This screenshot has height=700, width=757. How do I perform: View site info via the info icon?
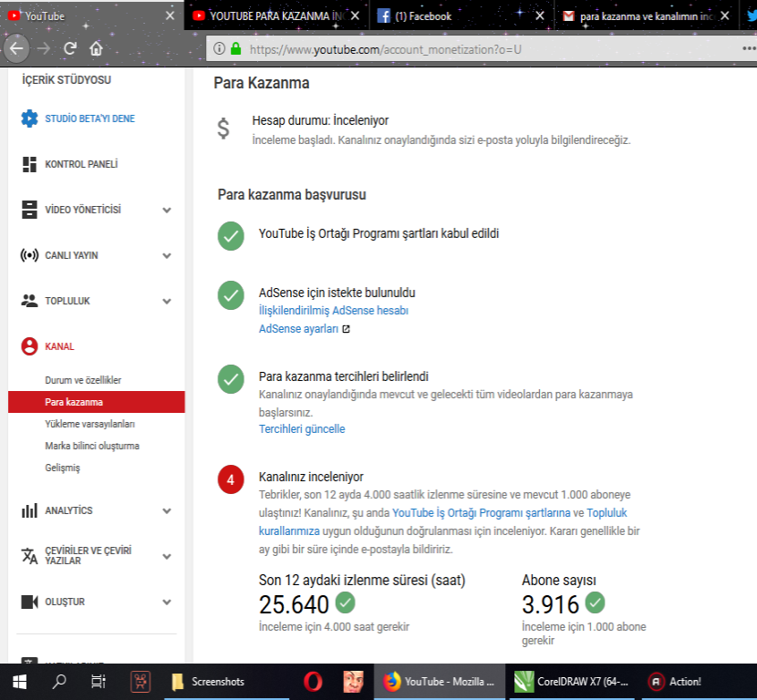[x=219, y=48]
